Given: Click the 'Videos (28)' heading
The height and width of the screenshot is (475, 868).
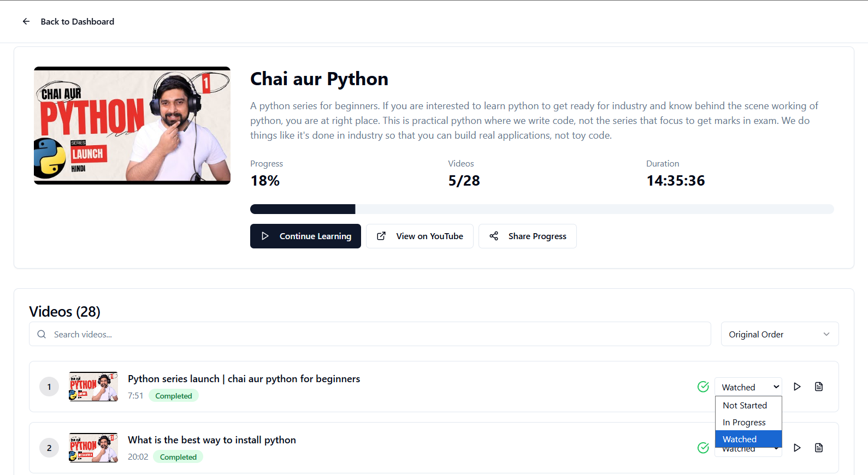Looking at the screenshot, I should (65, 312).
